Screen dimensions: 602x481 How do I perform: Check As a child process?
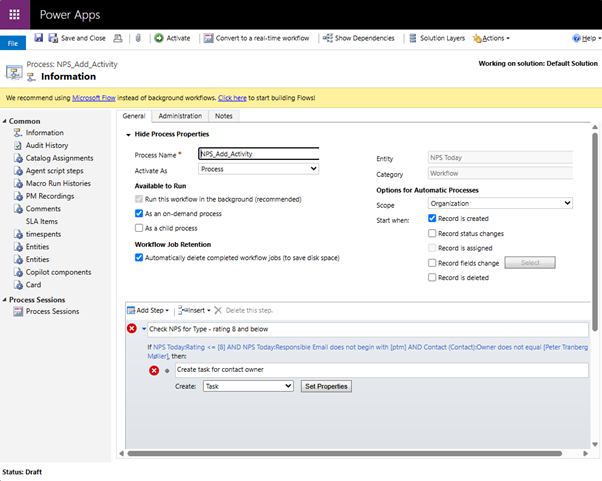[x=139, y=228]
